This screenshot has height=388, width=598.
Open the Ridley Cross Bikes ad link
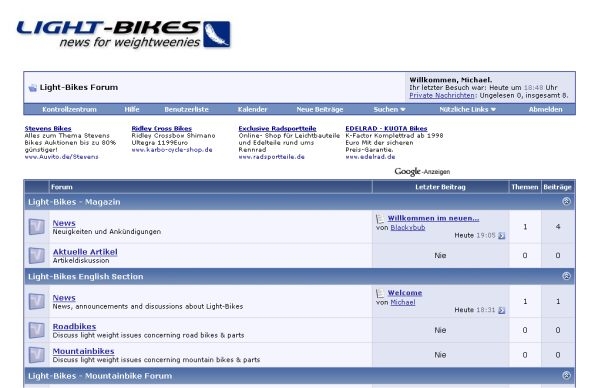point(162,129)
